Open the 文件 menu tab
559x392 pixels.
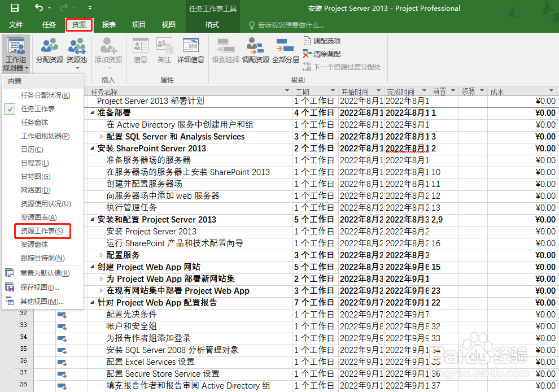coord(16,25)
